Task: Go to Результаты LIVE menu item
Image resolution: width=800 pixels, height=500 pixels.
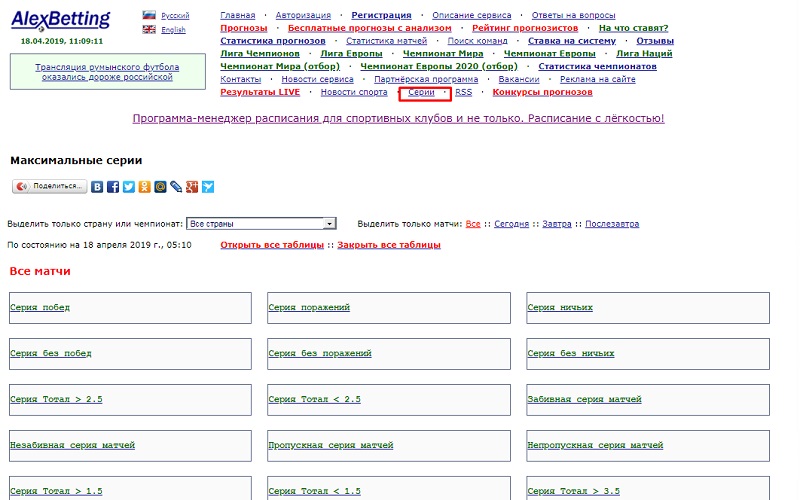Action: tap(260, 92)
